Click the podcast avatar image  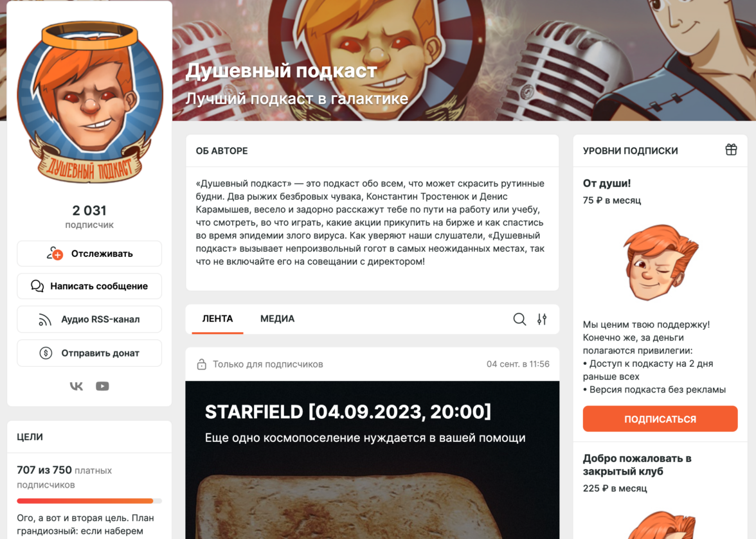coord(90,102)
